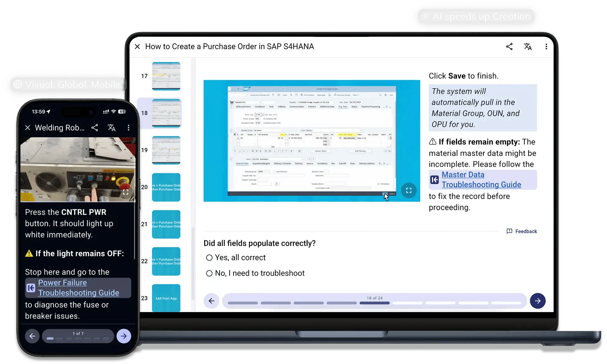Image resolution: width=607 pixels, height=364 pixels.
Task: Share the SAP purchase order guide
Action: pyautogui.click(x=509, y=46)
